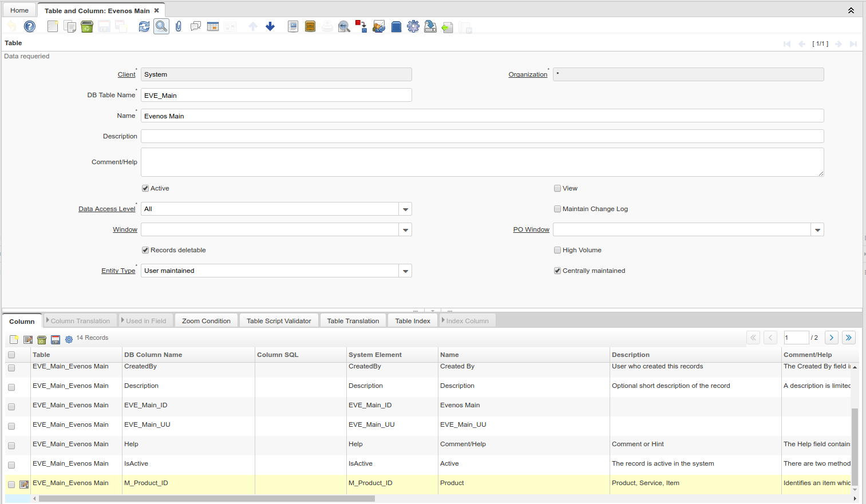The height and width of the screenshot is (504, 866).
Task: Open the Chat icon in toolbar
Action: click(196, 26)
